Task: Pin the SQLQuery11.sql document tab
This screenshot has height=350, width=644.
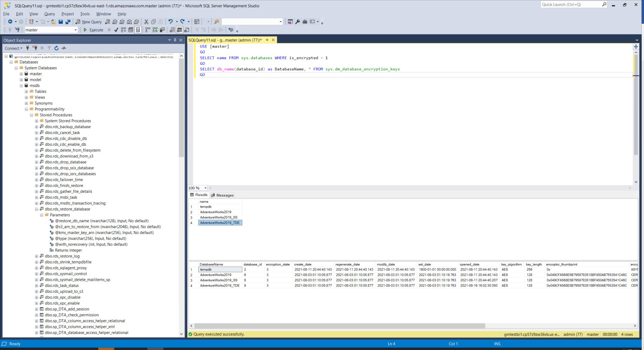Action: click(x=267, y=40)
